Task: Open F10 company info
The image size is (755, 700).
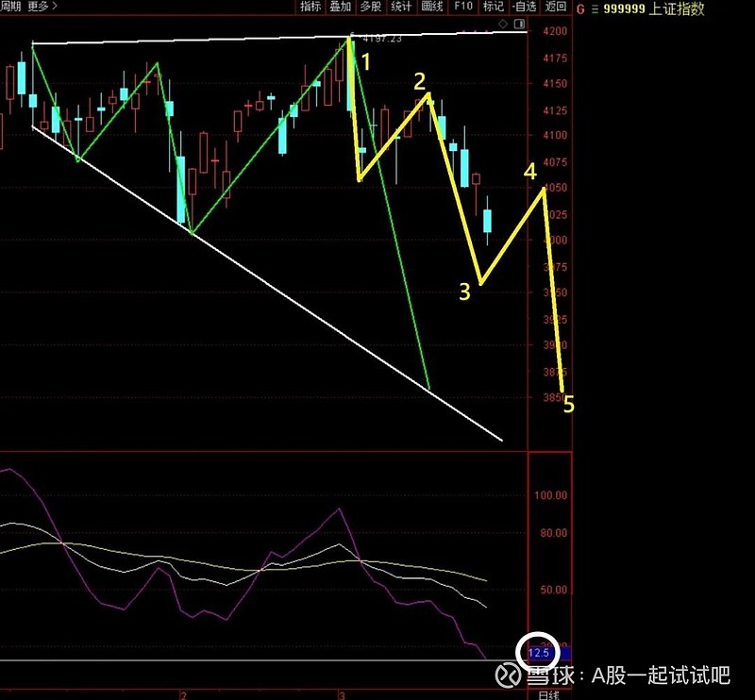Action: [x=462, y=7]
